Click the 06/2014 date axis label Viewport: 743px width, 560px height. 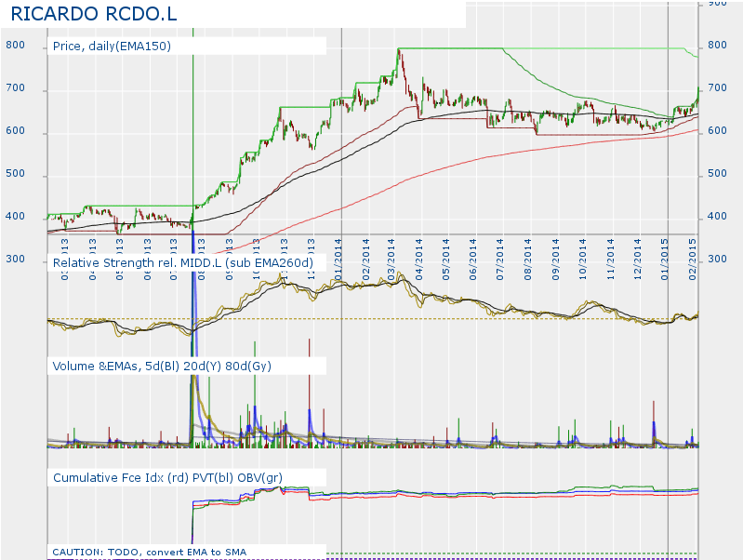[473, 260]
